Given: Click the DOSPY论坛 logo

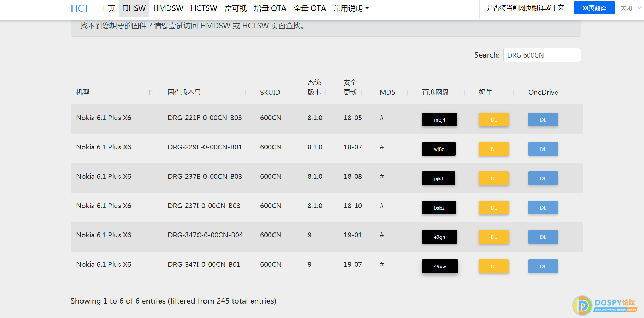Looking at the screenshot, I should pos(605,305).
